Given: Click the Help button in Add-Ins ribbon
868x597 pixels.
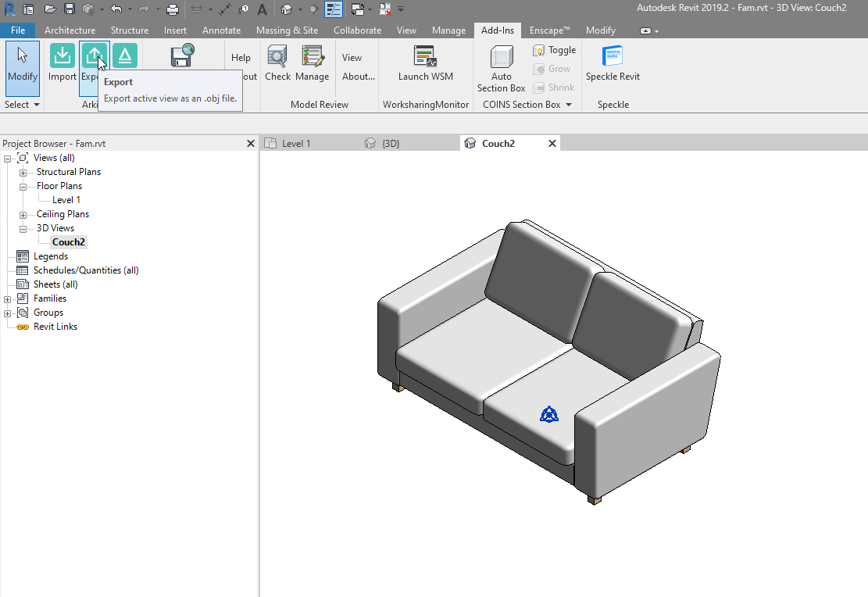Looking at the screenshot, I should 241,58.
